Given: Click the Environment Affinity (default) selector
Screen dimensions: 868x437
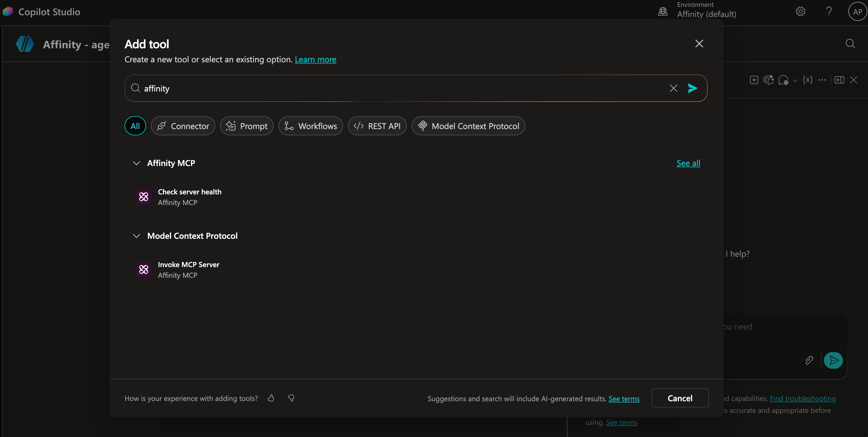Looking at the screenshot, I should 707,10.
